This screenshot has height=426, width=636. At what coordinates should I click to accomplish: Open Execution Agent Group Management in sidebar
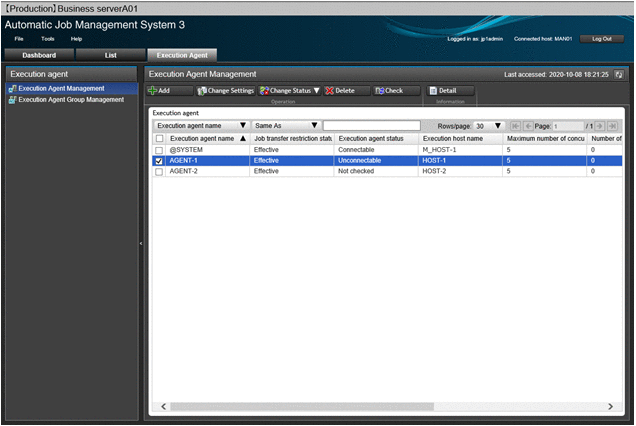point(72,100)
